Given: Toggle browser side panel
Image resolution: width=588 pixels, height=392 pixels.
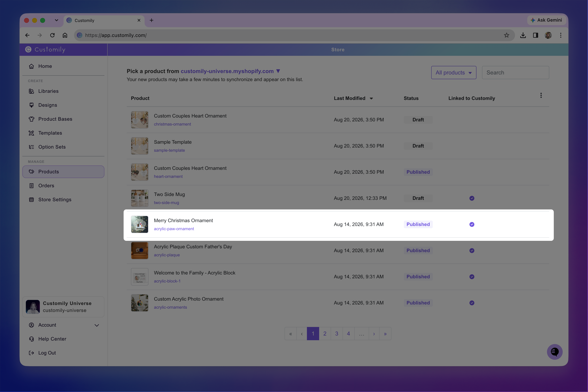Looking at the screenshot, I should (535, 35).
